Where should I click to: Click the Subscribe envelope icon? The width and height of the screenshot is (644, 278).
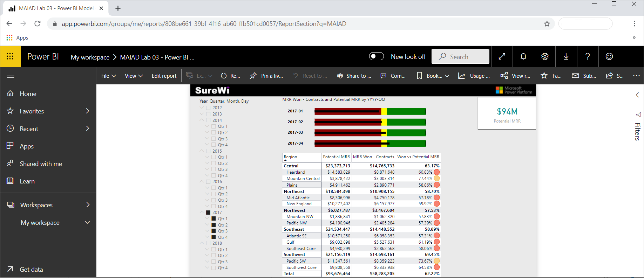(575, 76)
